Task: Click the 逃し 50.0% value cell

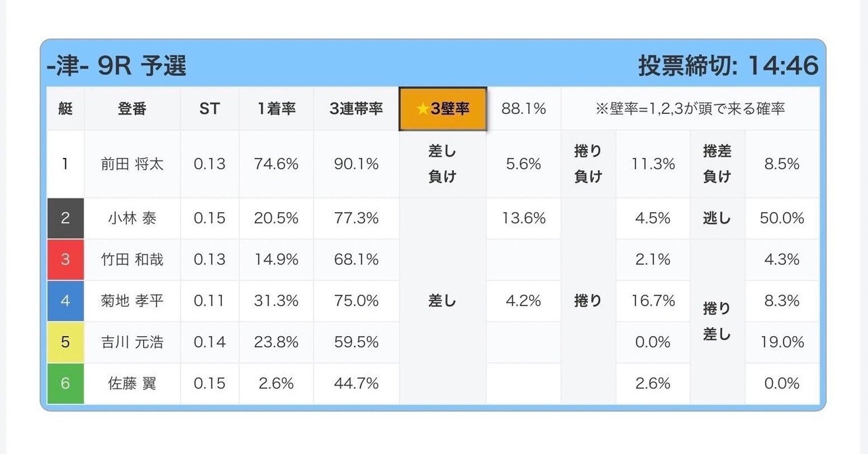Action: [782, 218]
